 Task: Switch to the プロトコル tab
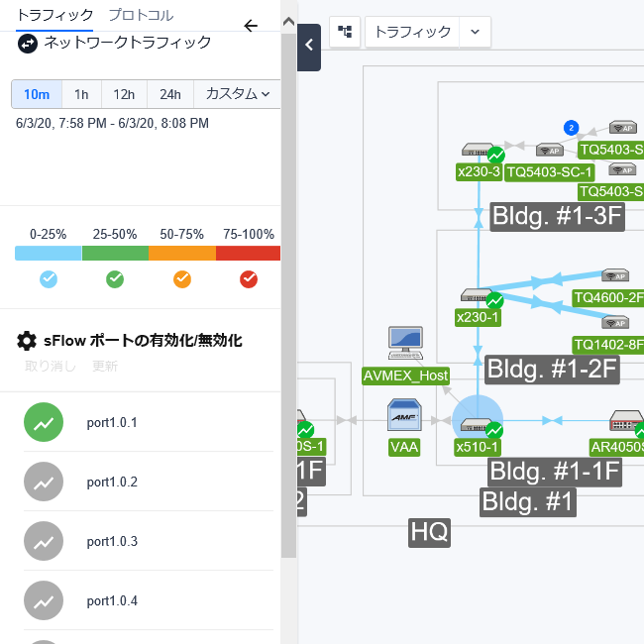(141, 16)
